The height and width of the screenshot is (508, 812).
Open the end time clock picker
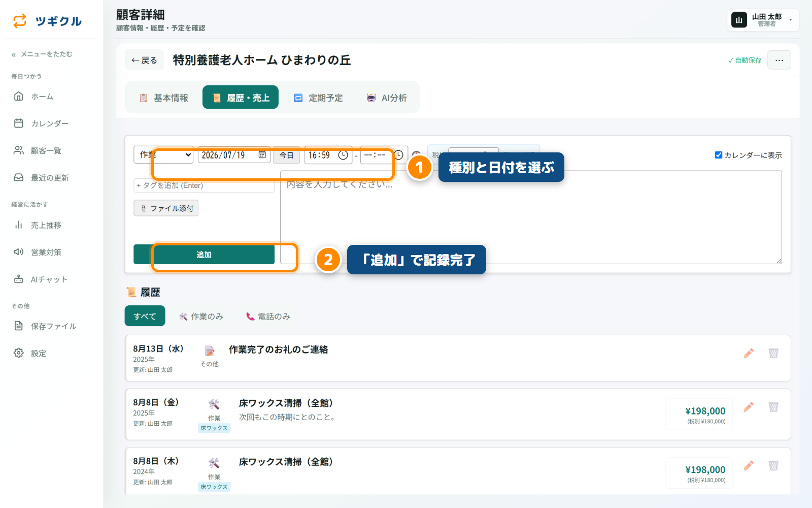399,155
